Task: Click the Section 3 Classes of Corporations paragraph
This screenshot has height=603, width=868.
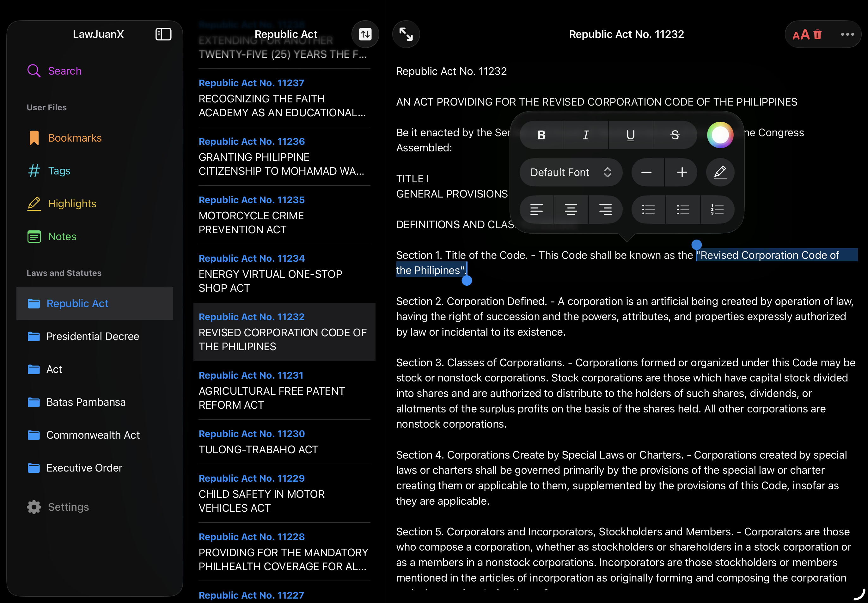Action: point(626,393)
